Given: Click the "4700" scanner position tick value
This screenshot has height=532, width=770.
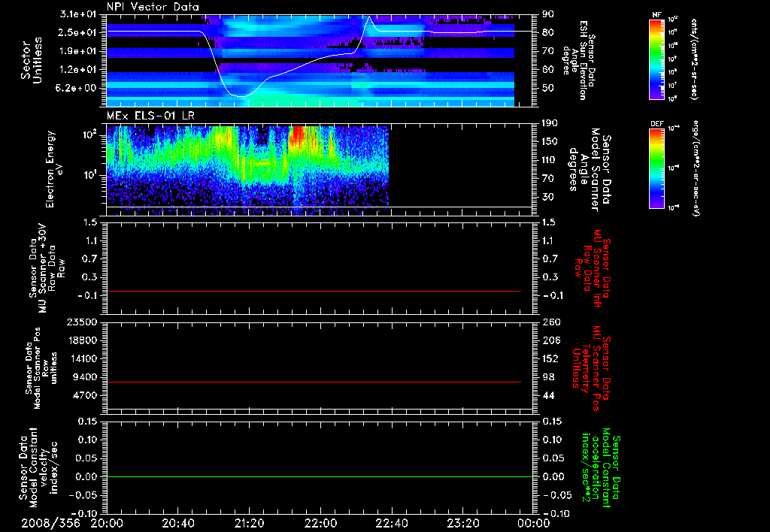Looking at the screenshot, I should point(85,395).
